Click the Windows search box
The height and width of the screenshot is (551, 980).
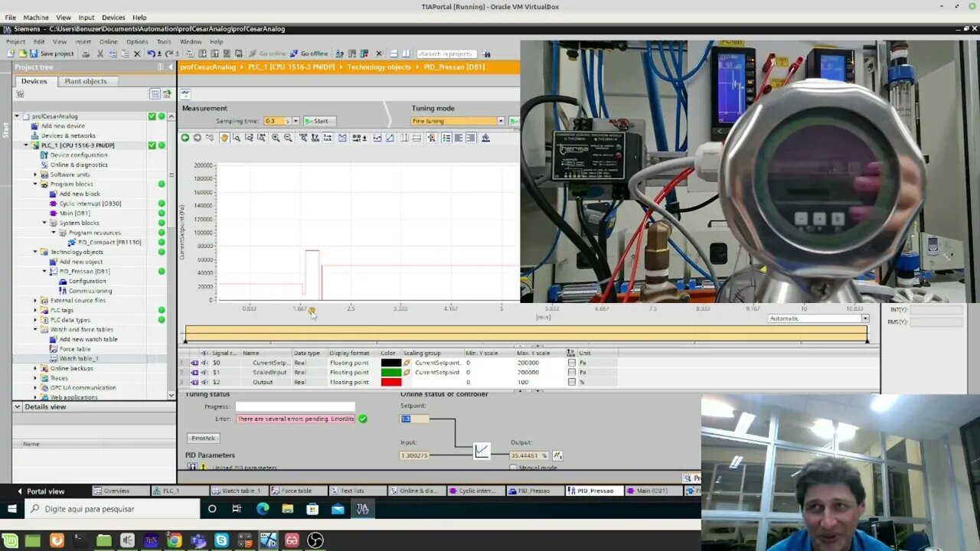[x=113, y=508]
